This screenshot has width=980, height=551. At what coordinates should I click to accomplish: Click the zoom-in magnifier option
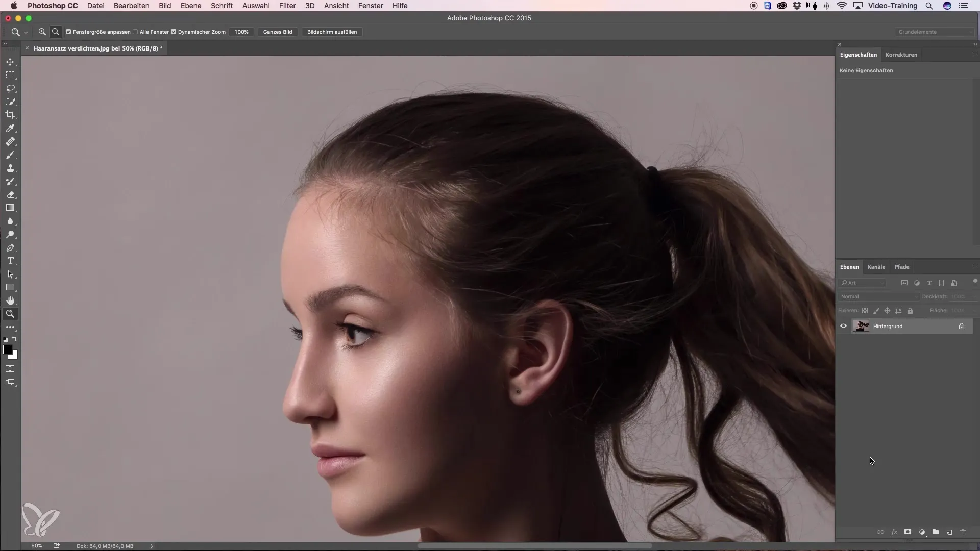click(42, 32)
